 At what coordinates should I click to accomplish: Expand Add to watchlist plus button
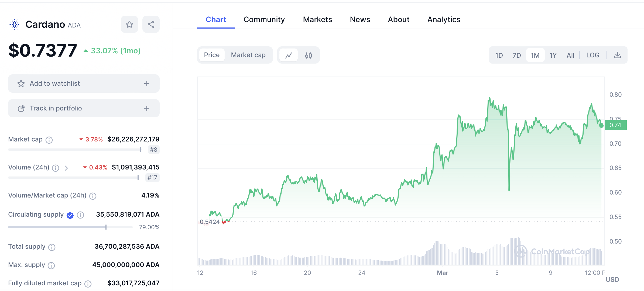click(147, 84)
